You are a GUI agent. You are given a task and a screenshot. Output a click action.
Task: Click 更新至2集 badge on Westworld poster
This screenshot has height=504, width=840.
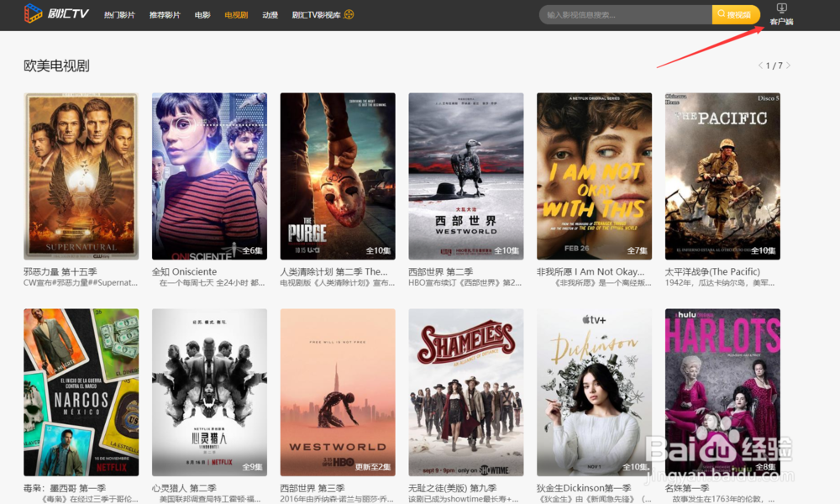tap(372, 466)
